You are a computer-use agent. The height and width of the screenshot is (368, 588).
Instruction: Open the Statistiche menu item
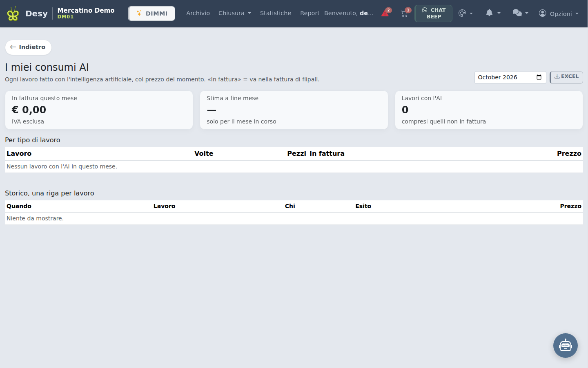point(276,13)
